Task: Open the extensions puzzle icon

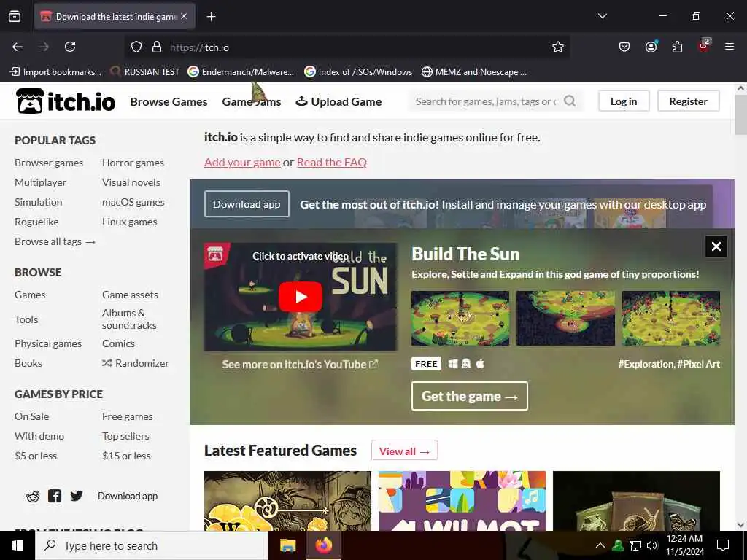Action: coord(677,47)
